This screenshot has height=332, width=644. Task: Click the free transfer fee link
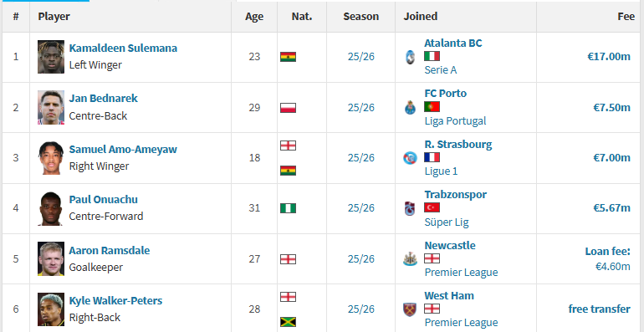tap(599, 309)
